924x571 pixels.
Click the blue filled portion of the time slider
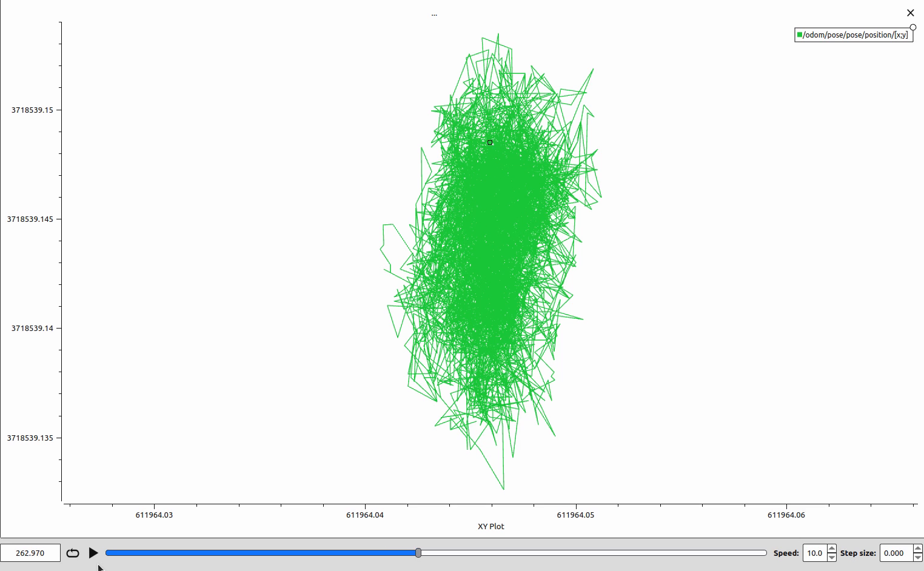click(x=261, y=553)
